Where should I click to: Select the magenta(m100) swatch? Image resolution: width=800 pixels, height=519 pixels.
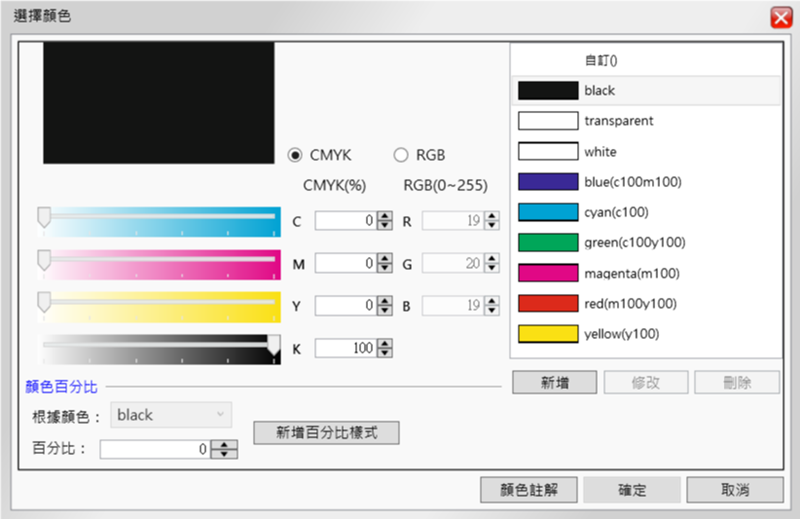(548, 273)
